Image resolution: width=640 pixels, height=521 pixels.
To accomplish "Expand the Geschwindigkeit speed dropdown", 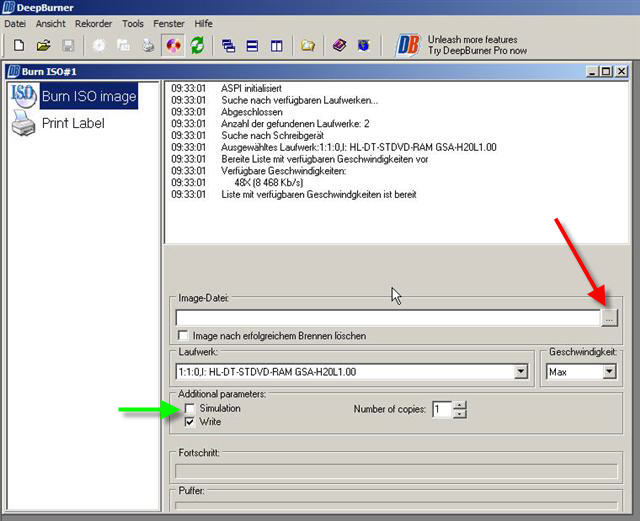I will point(609,372).
